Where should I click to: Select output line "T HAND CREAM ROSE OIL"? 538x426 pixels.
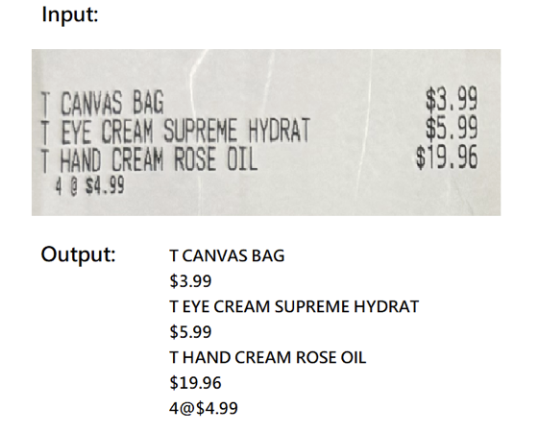tap(268, 357)
